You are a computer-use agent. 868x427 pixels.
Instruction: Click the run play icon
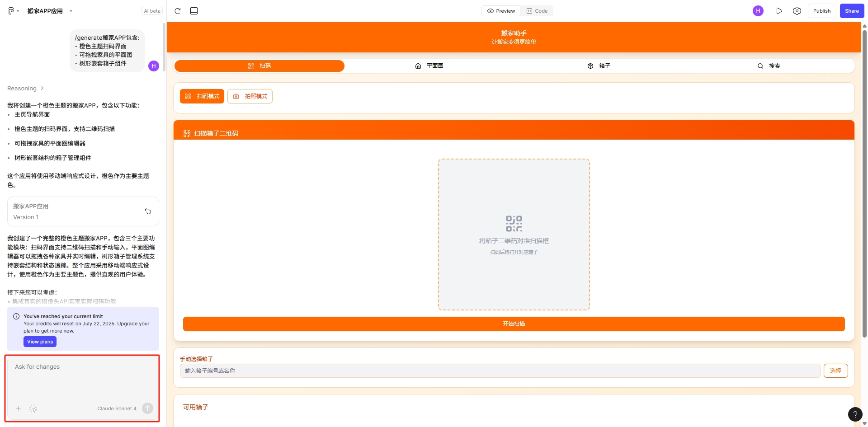tap(779, 11)
